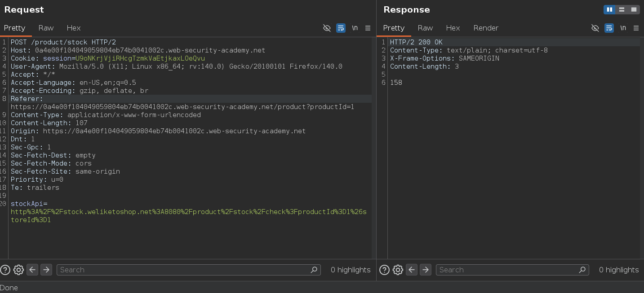Viewport: 644px width, 293px height.
Task: Focus the Response search field
Action: 512,270
